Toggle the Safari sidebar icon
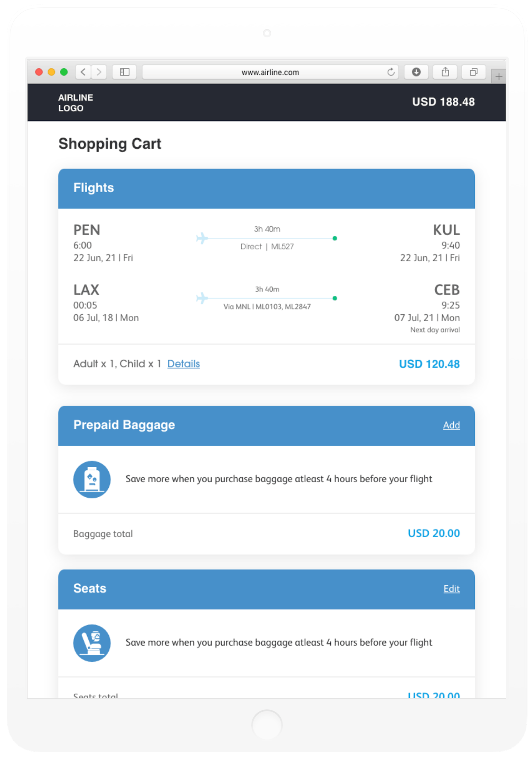 coord(125,72)
